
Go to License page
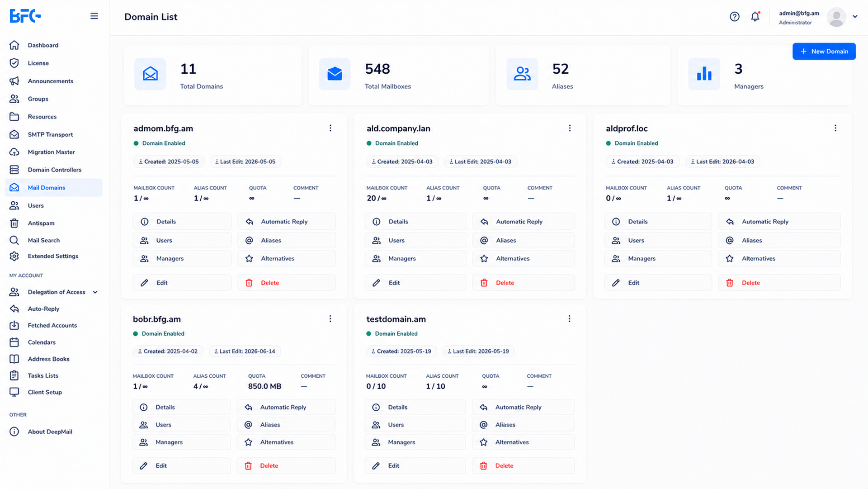coord(54,63)
